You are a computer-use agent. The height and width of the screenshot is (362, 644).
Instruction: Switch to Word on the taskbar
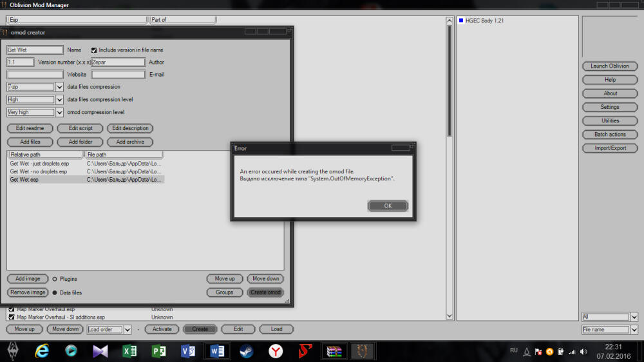tap(217, 351)
